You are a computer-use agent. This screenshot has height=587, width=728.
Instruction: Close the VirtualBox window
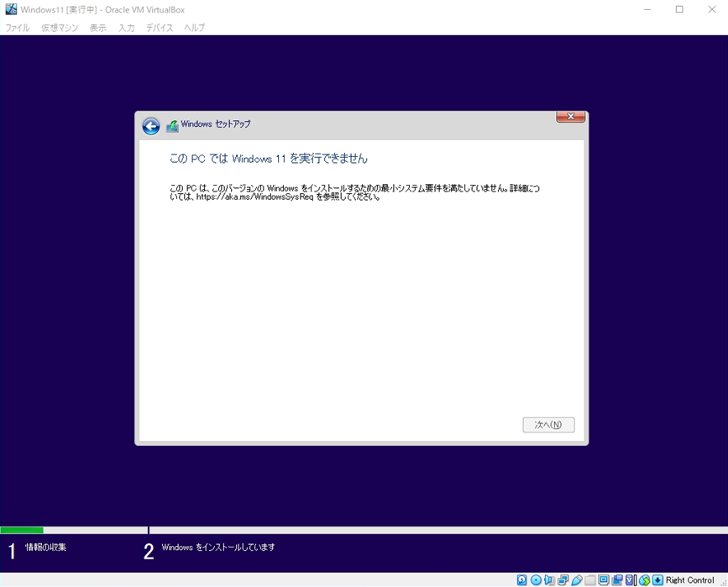[x=712, y=9]
